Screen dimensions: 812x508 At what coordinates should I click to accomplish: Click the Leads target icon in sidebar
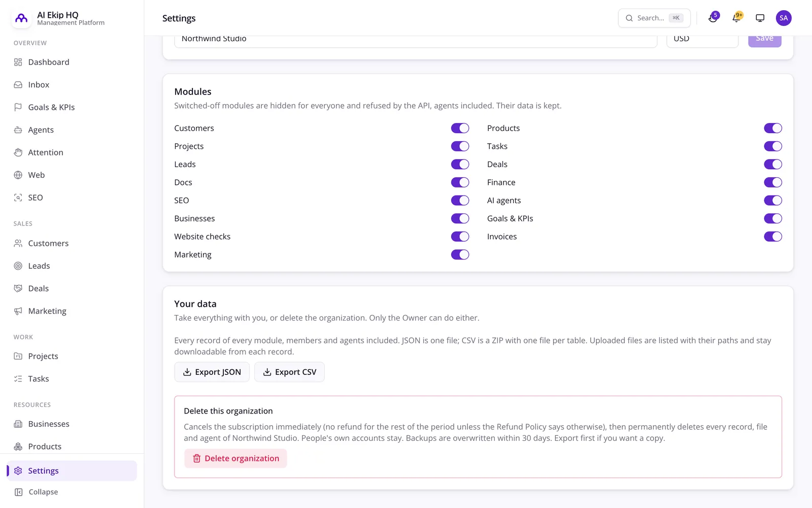point(18,266)
